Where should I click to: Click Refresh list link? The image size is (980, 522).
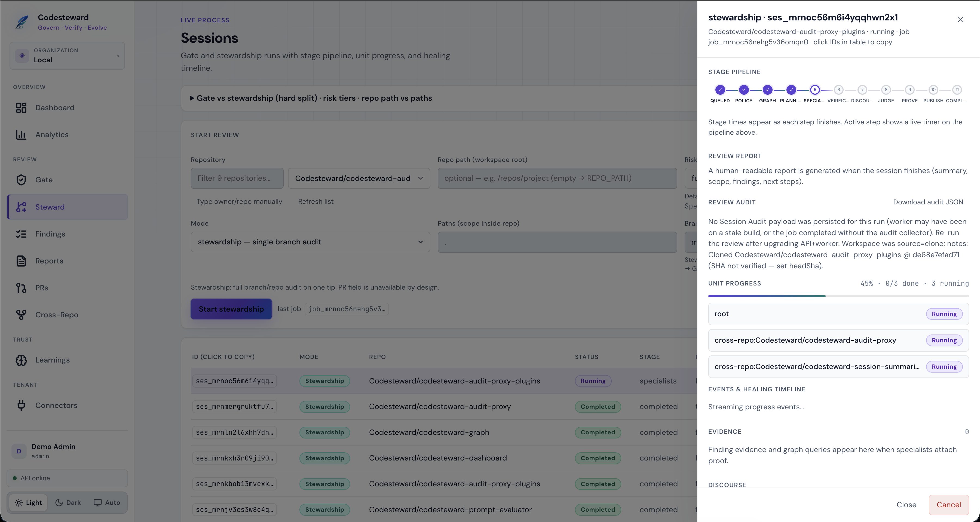click(316, 202)
